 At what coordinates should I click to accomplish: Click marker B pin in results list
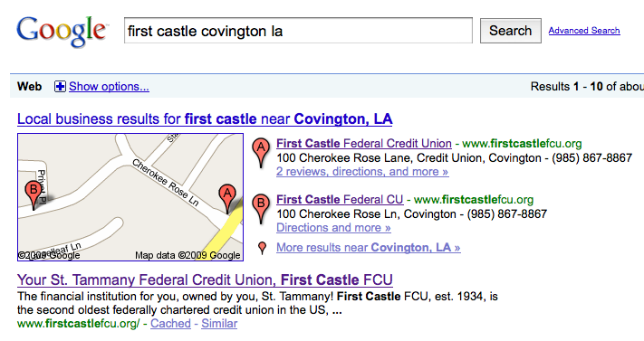coord(261,209)
